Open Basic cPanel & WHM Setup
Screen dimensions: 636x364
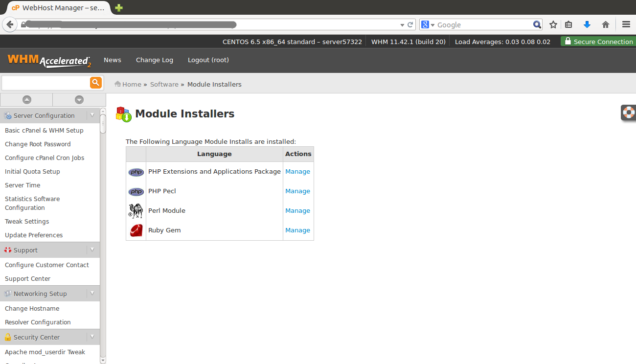[44, 130]
